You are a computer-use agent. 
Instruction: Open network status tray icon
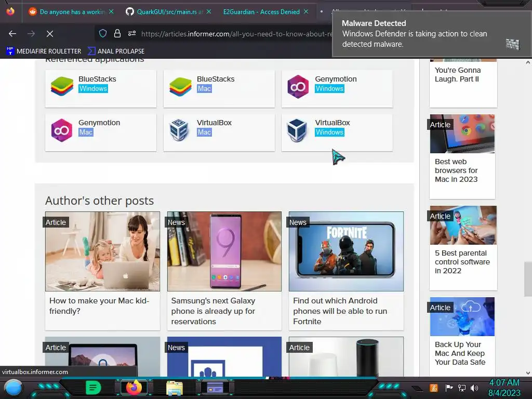point(462,388)
